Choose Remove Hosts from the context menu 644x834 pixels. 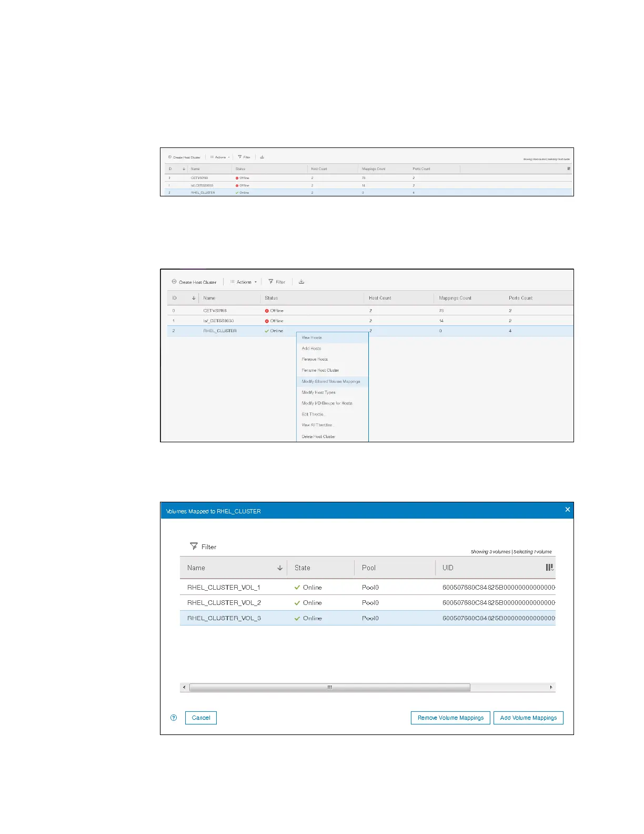[333, 360]
